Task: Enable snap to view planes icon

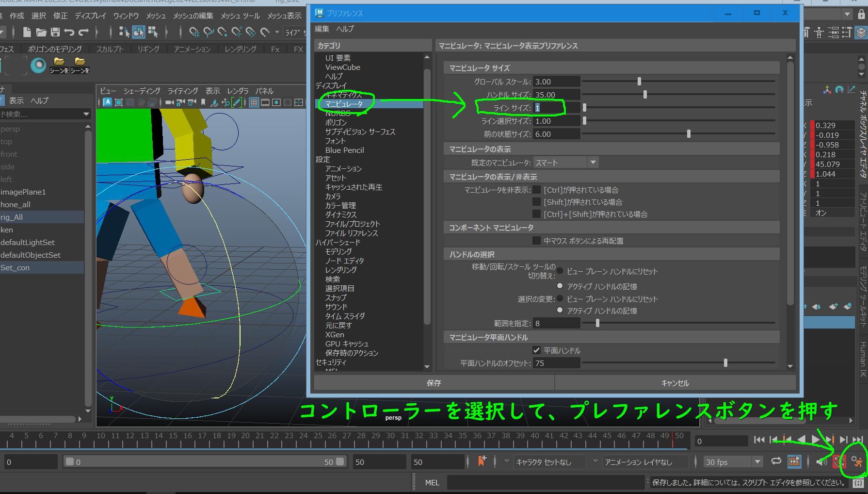Action: click(251, 33)
